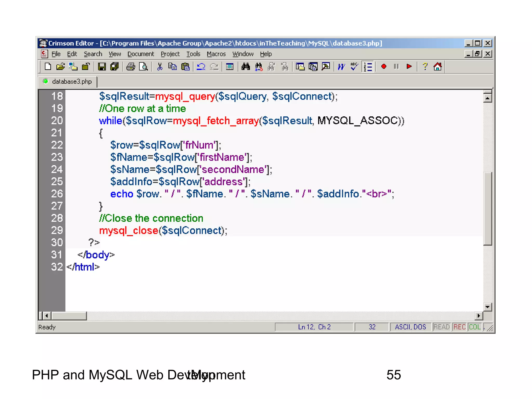Open Find with binoculars icon
Image resolution: width=532 pixels, height=399 pixels.
click(x=245, y=67)
